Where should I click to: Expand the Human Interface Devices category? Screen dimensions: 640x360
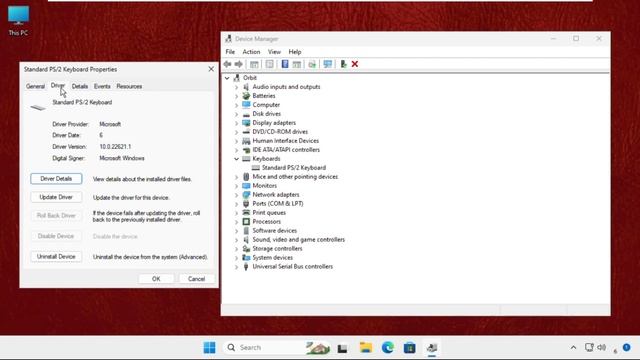236,141
